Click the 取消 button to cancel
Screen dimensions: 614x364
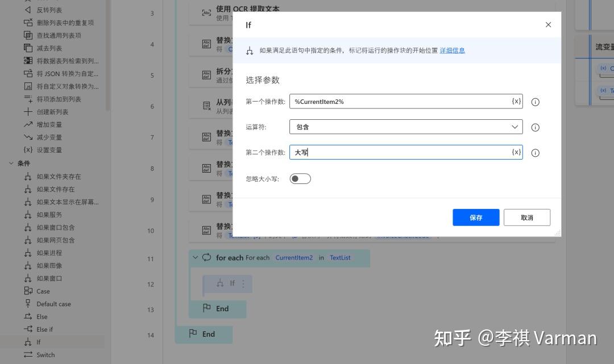click(x=526, y=217)
